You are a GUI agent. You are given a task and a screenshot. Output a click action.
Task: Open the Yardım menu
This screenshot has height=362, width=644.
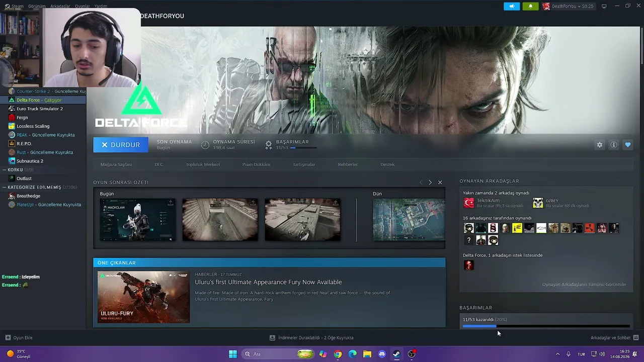pos(101,7)
